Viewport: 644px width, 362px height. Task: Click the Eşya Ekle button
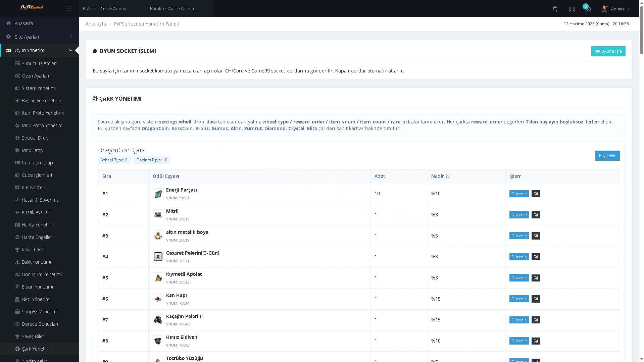[x=607, y=156]
